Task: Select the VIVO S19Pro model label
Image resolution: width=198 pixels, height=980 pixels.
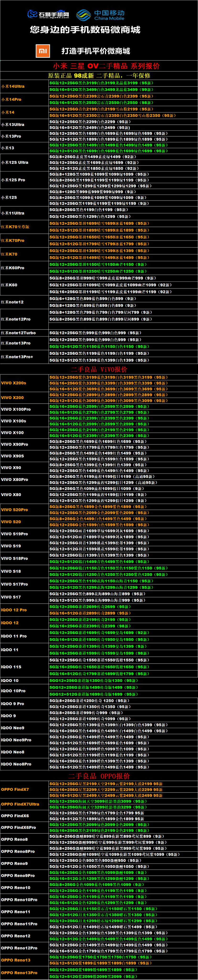Action: click(x=15, y=534)
